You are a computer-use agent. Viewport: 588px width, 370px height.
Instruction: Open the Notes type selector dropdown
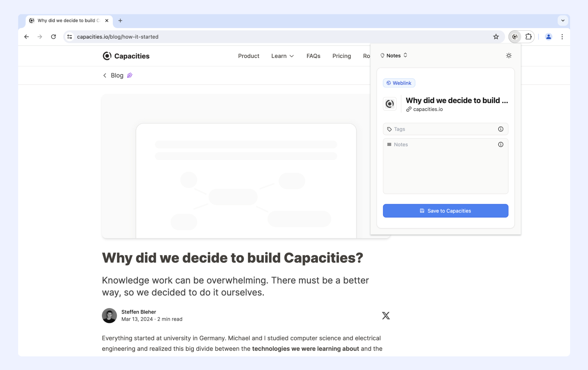coord(394,56)
